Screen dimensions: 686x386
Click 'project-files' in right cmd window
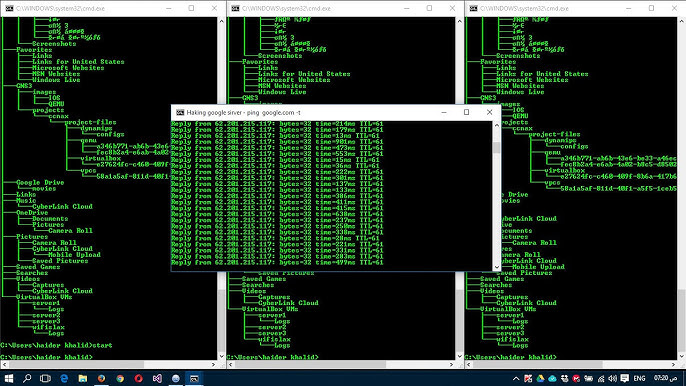click(555, 134)
